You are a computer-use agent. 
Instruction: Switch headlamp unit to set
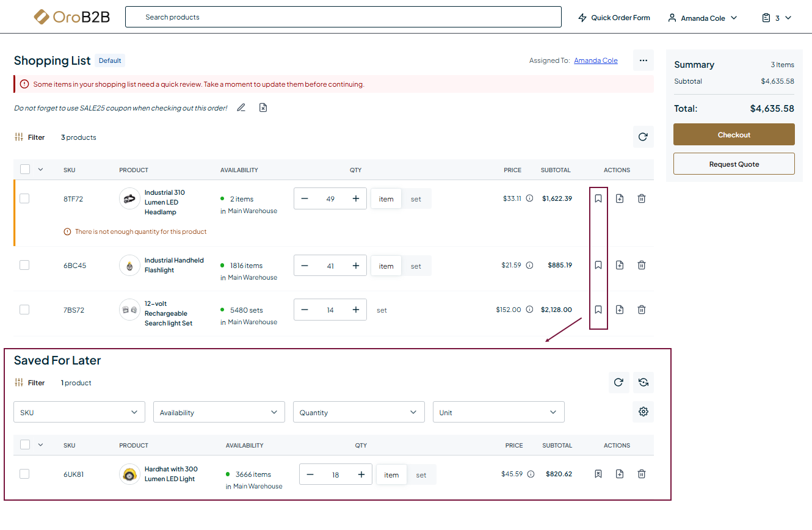[416, 199]
